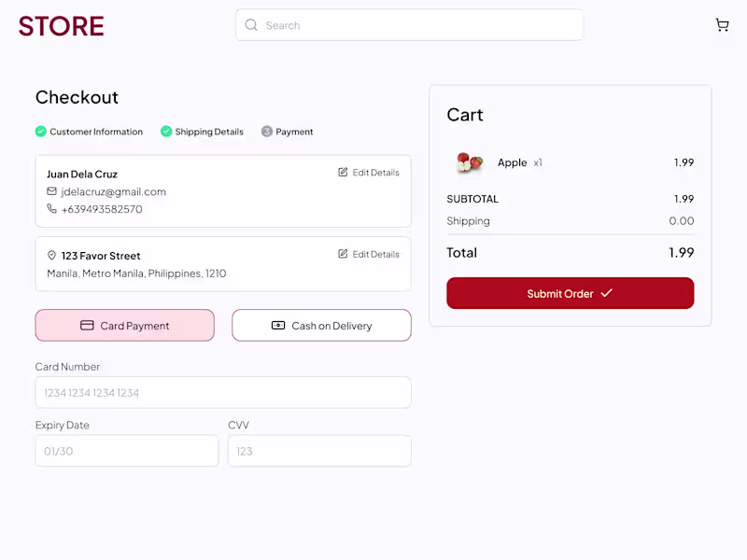Expand the Cart summary panel
The height and width of the screenshot is (560, 747).
464,115
